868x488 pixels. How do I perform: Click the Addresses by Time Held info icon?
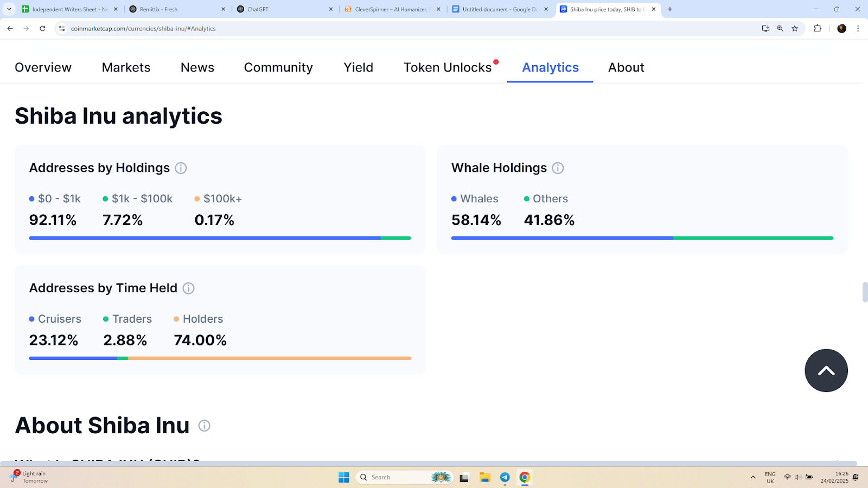coord(188,288)
